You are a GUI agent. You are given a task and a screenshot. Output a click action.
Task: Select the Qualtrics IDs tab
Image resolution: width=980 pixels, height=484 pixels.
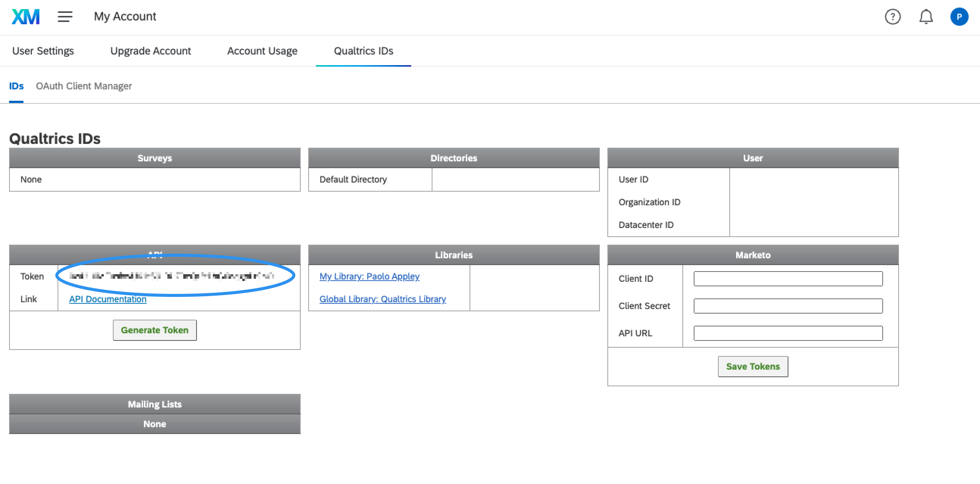pyautogui.click(x=363, y=51)
